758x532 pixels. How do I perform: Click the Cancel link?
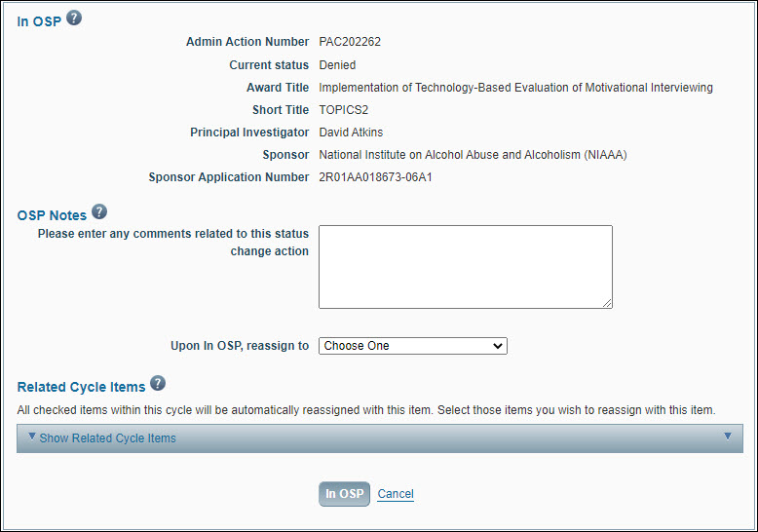click(396, 494)
